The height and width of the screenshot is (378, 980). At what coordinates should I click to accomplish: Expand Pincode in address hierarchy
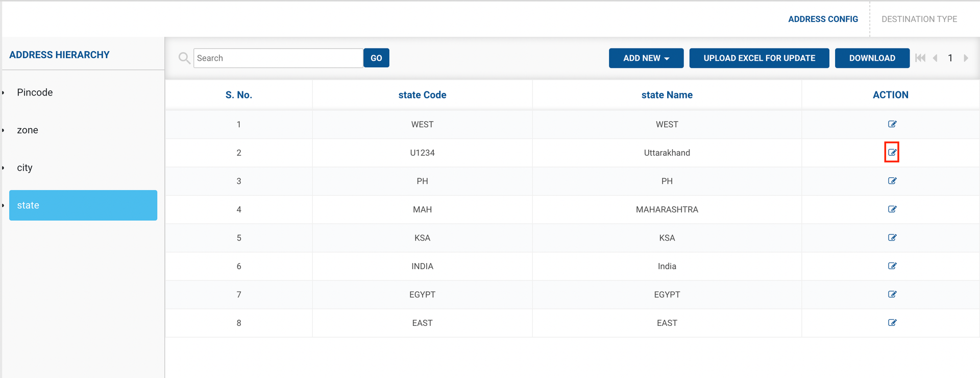[35, 92]
